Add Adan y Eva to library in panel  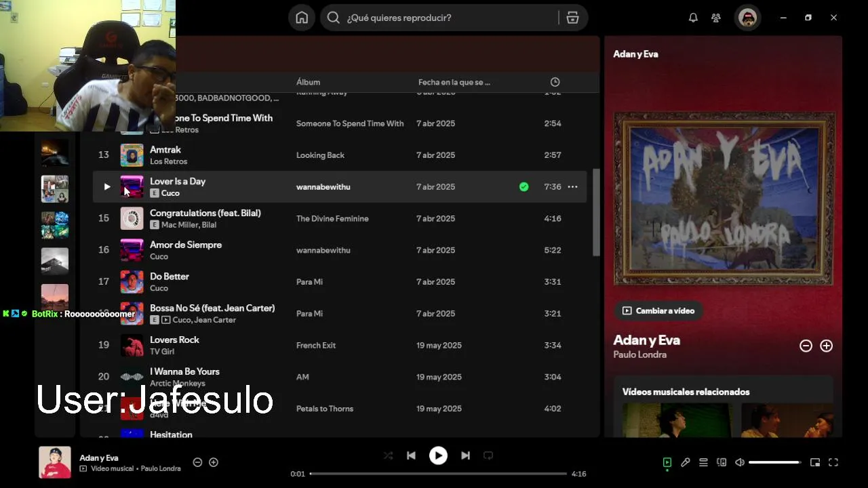point(826,346)
